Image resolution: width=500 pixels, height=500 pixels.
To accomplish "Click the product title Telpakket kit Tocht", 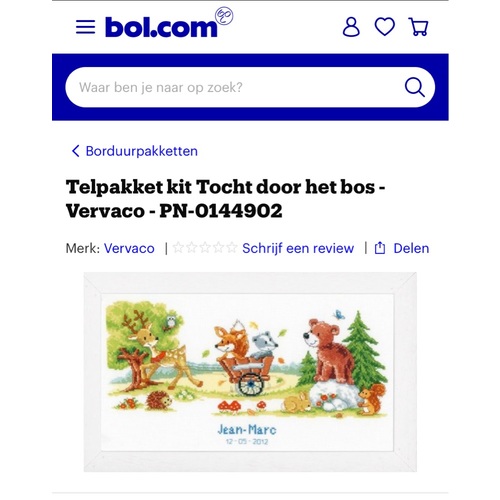I will [x=225, y=199].
